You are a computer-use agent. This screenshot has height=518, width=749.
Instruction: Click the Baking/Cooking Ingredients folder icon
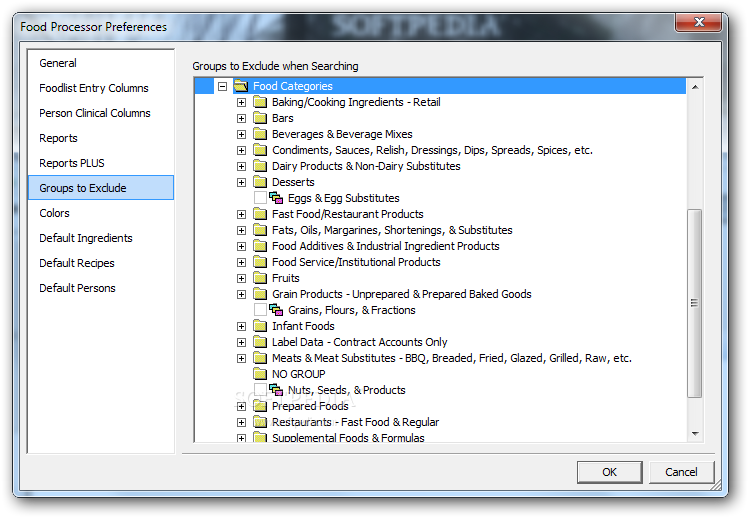click(260, 102)
